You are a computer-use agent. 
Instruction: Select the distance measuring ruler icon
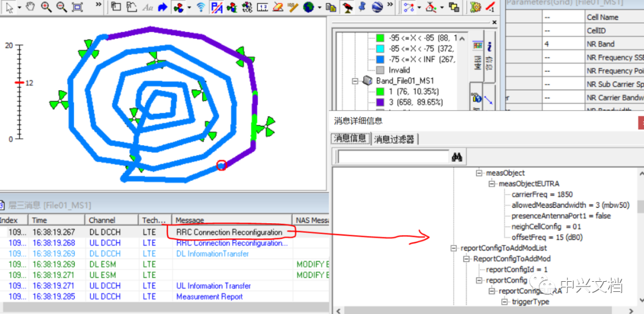pyautogui.click(x=293, y=7)
